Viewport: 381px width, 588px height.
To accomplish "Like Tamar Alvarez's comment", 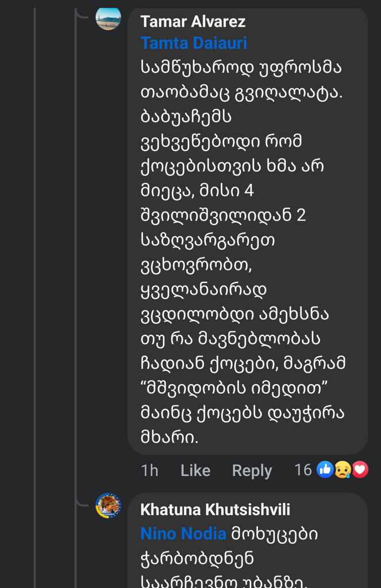I will coord(195,470).
